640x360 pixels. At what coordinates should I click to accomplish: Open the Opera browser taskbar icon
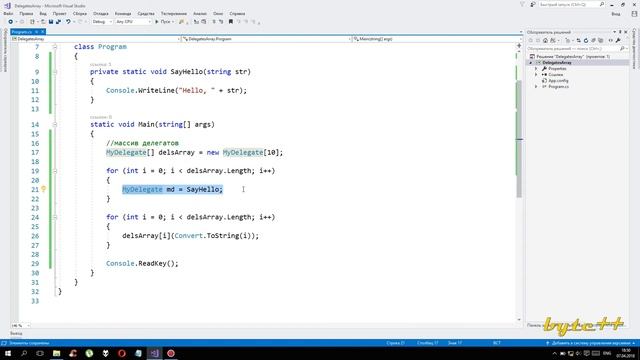(122, 353)
